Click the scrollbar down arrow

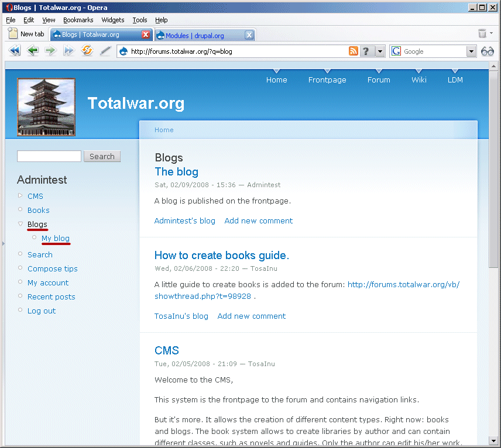(x=493, y=440)
